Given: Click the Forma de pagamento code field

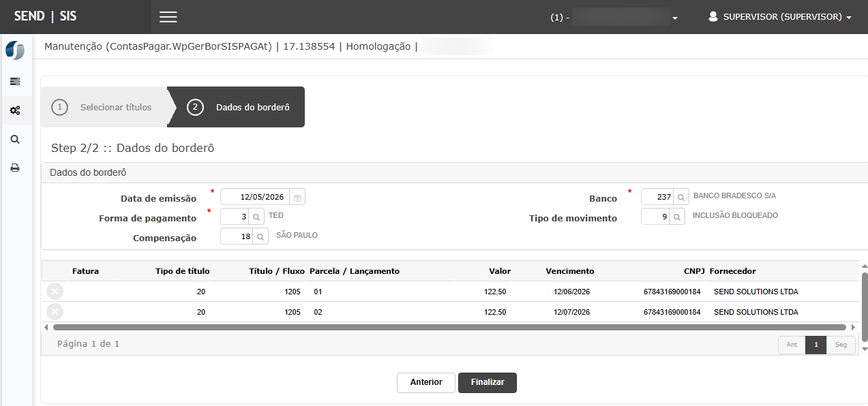Looking at the screenshot, I should pos(235,217).
